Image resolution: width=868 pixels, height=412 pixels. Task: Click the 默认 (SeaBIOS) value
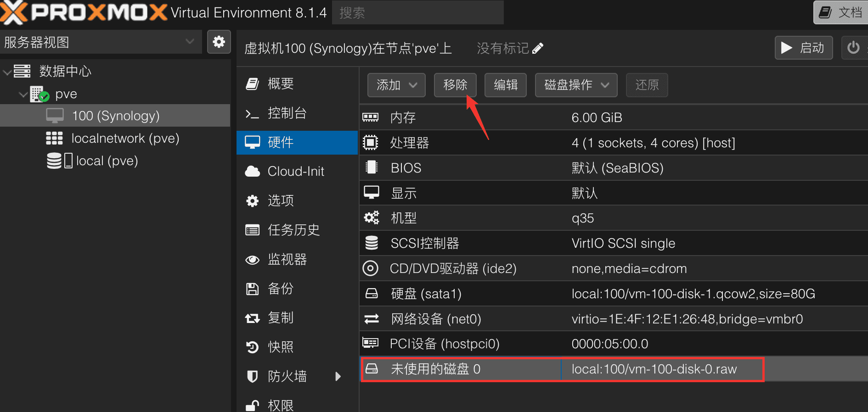(617, 168)
